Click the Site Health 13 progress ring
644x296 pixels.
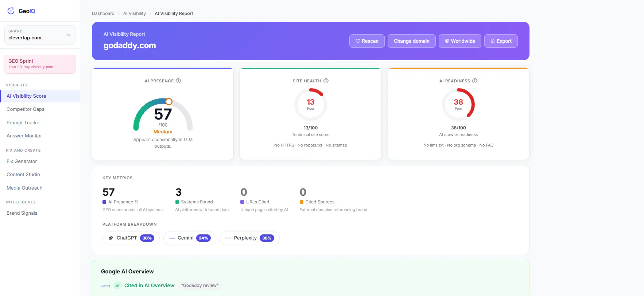(x=311, y=105)
